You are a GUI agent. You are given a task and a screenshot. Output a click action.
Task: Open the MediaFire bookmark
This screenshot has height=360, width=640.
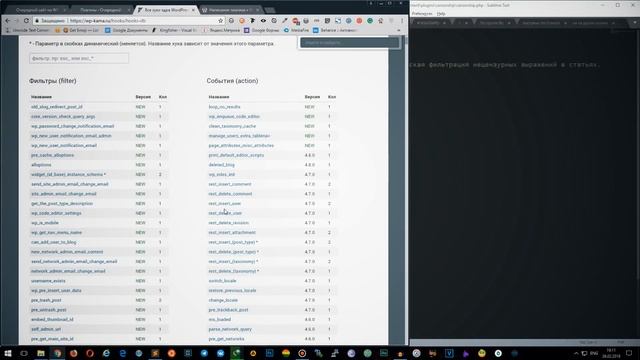coord(296,30)
